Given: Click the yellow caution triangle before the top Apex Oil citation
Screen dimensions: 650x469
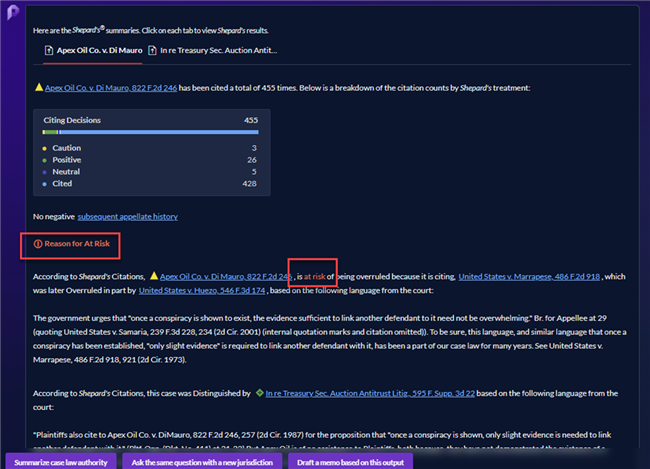Looking at the screenshot, I should 39,87.
